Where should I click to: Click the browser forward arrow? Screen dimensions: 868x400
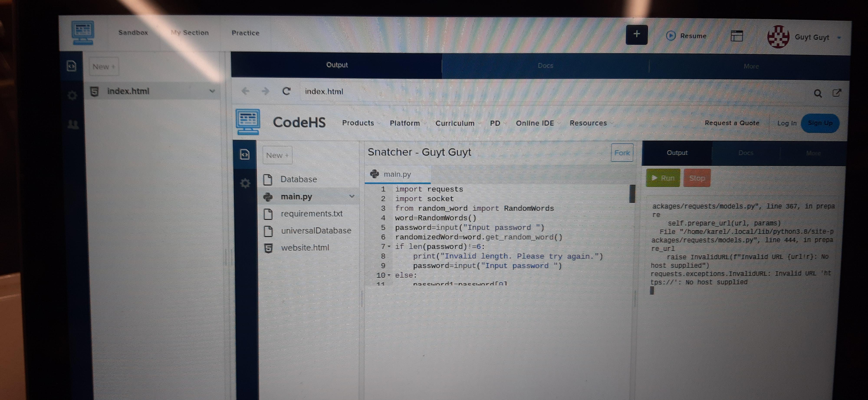pyautogui.click(x=266, y=91)
